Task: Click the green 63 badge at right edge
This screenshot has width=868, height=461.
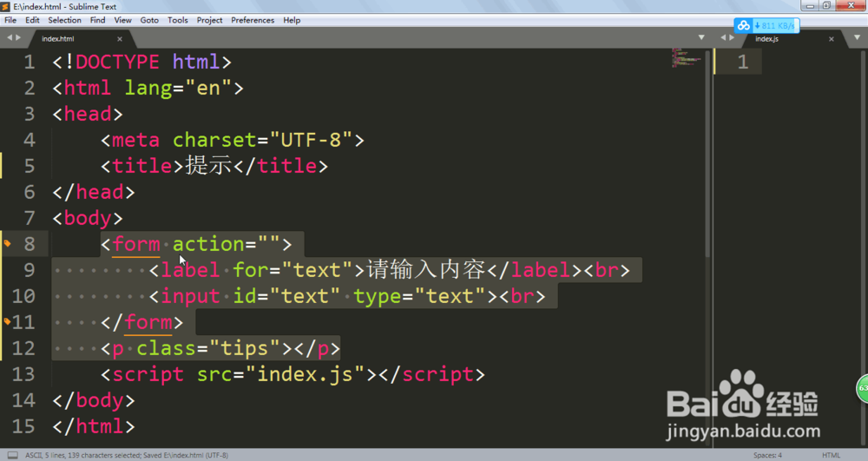Action: click(x=863, y=388)
